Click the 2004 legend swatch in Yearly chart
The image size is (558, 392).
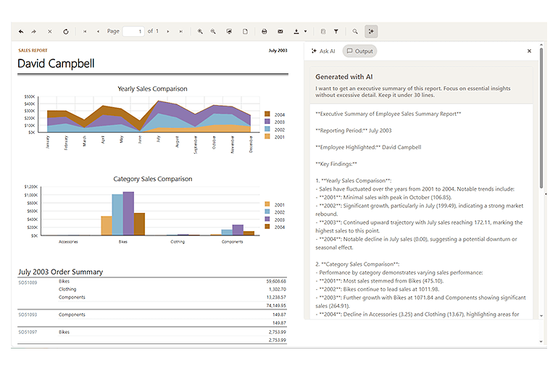coord(267,114)
